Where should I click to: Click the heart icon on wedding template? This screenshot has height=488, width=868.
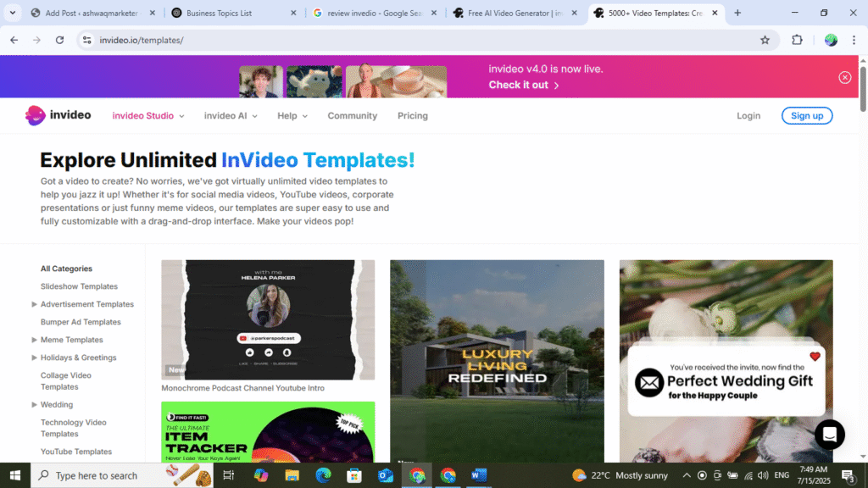coord(815,357)
